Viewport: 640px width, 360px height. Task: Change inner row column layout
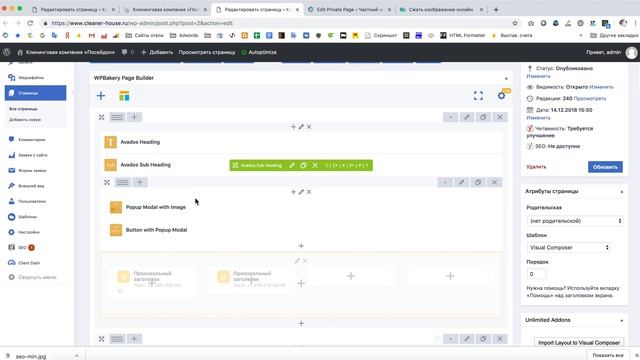click(x=122, y=182)
